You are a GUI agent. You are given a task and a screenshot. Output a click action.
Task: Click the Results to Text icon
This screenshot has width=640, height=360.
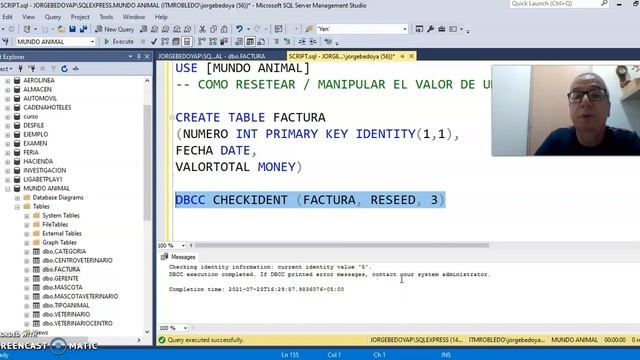pos(239,42)
